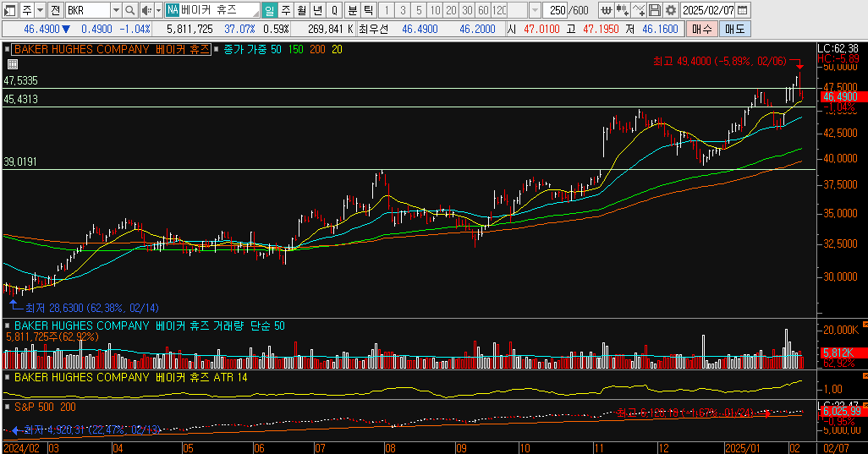868x454 pixels.
Task: Click the BKR symbol input field
Action: click(x=87, y=10)
